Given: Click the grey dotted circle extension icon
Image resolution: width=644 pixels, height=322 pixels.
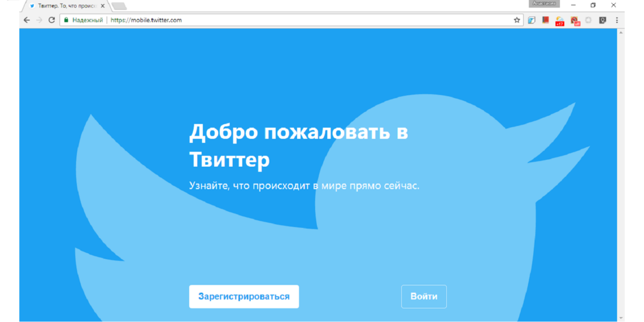Looking at the screenshot, I should point(588,20).
